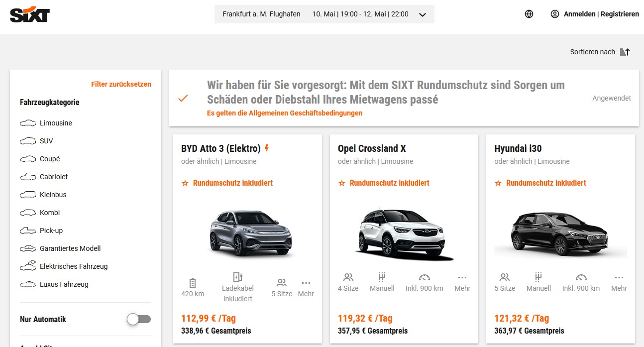Select Pick-up vehicle category
The image size is (644, 347).
pyautogui.click(x=41, y=231)
